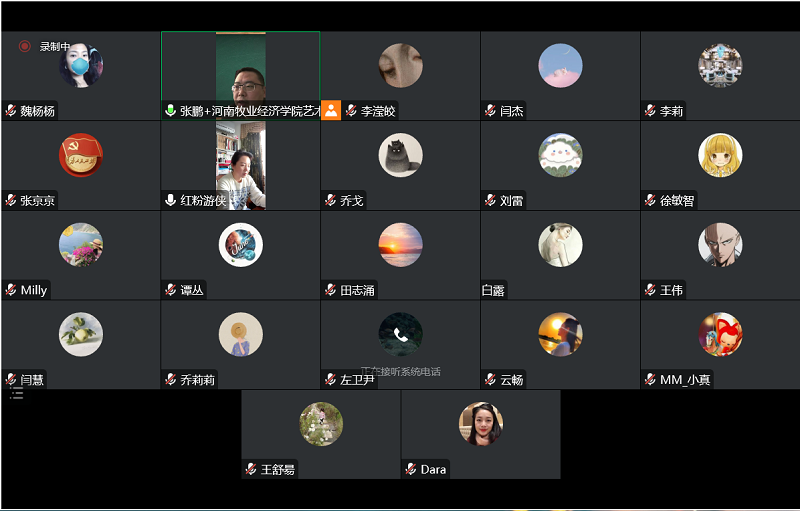
Task: Click the list menu icon below 闫慧
Action: pyautogui.click(x=17, y=393)
